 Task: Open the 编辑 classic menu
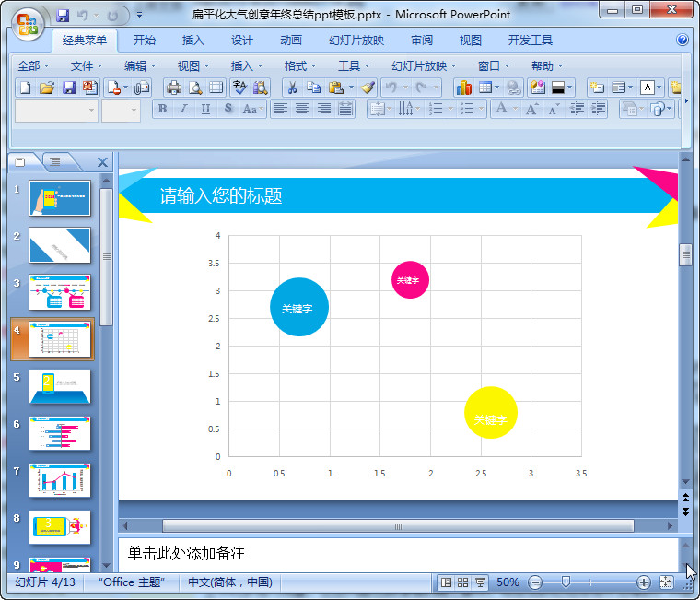coord(140,66)
